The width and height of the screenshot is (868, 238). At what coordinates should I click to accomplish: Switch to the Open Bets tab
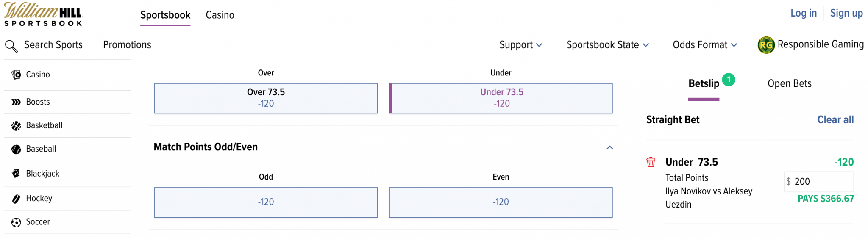click(789, 84)
